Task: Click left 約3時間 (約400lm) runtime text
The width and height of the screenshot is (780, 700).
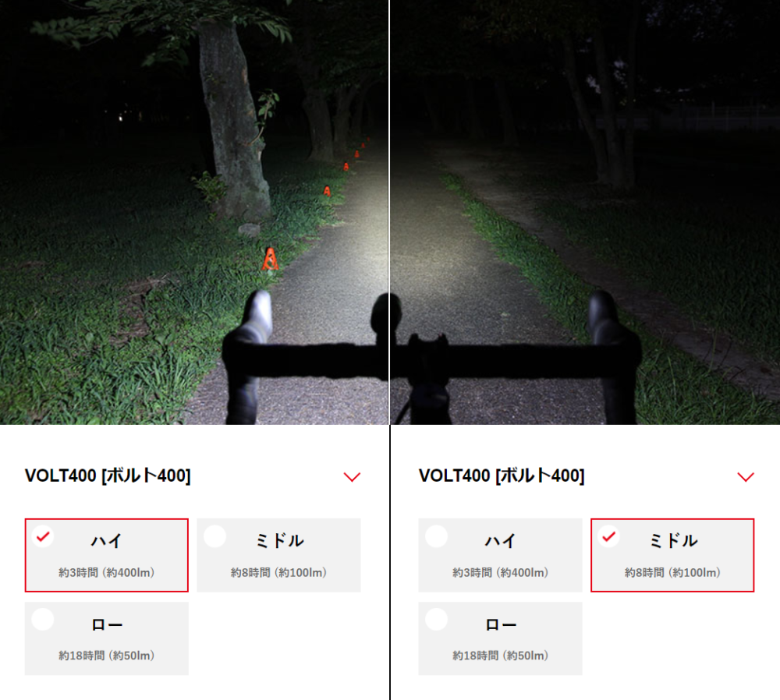Action: pyautogui.click(x=106, y=573)
